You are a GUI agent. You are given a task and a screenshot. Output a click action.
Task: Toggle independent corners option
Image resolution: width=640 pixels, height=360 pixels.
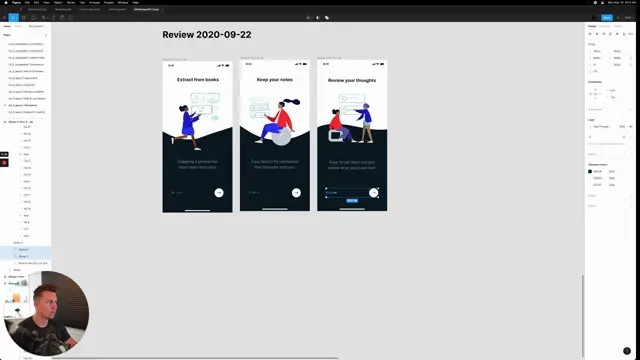point(631,65)
